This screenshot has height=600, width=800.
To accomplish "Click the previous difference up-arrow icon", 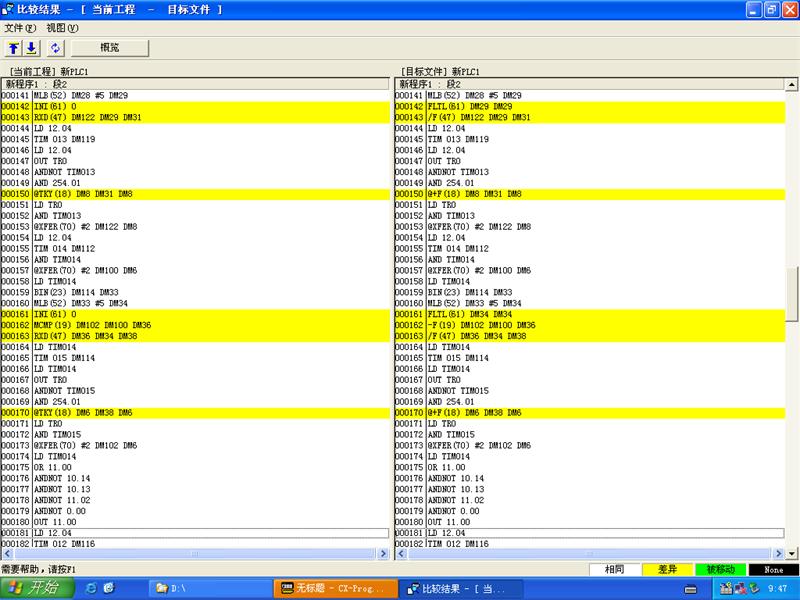I will pyautogui.click(x=14, y=48).
